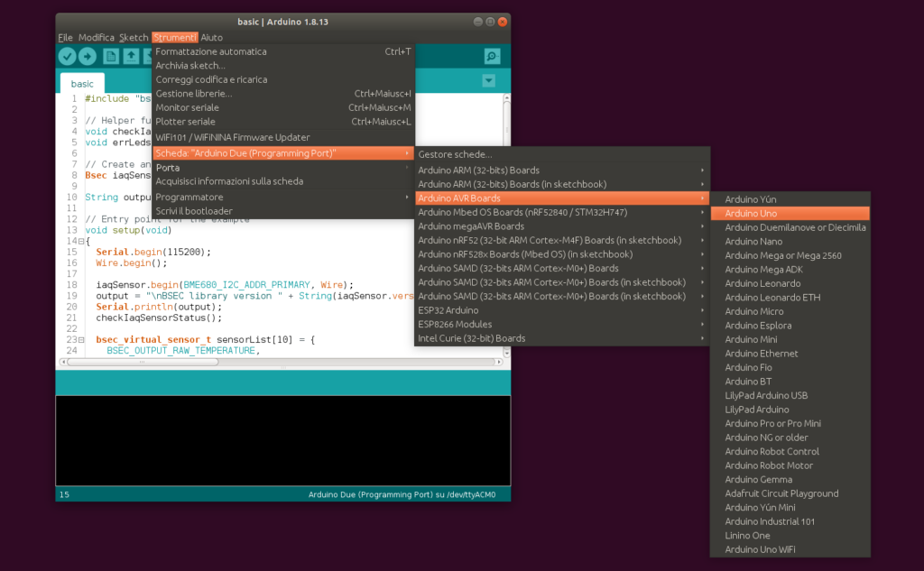Expand Arduino nRF528x Boards (Mbed OS)
Image resolution: width=924 pixels, height=571 pixels.
pos(562,254)
